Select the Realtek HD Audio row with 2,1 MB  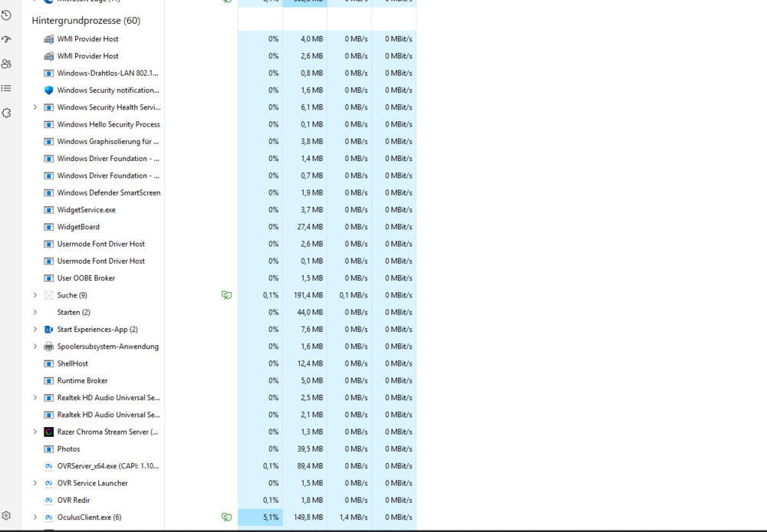tap(109, 415)
